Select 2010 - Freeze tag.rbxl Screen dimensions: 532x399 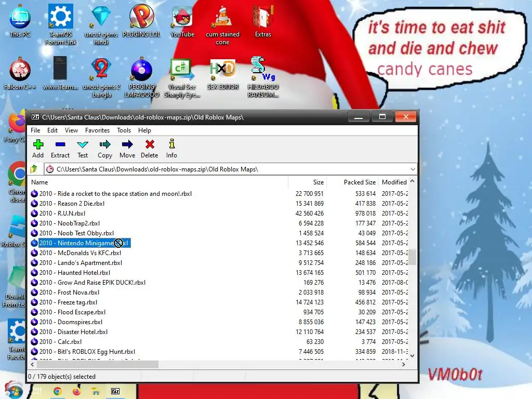[x=64, y=302]
